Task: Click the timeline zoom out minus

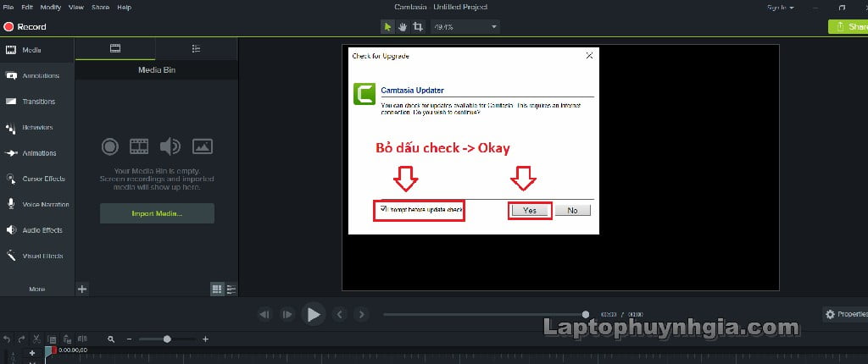Action: click(x=129, y=339)
